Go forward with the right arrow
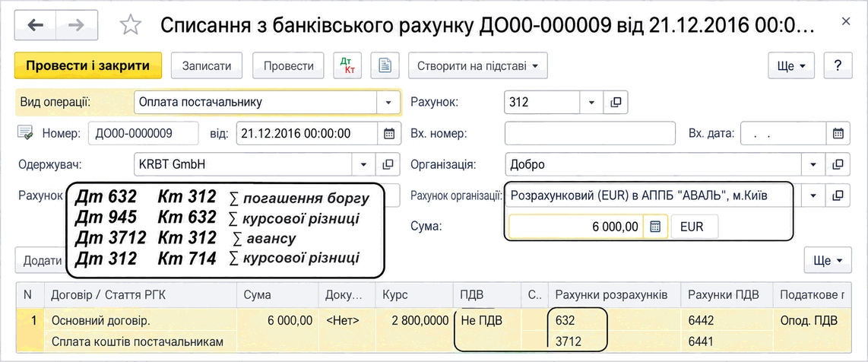868x362 pixels. coord(77,25)
